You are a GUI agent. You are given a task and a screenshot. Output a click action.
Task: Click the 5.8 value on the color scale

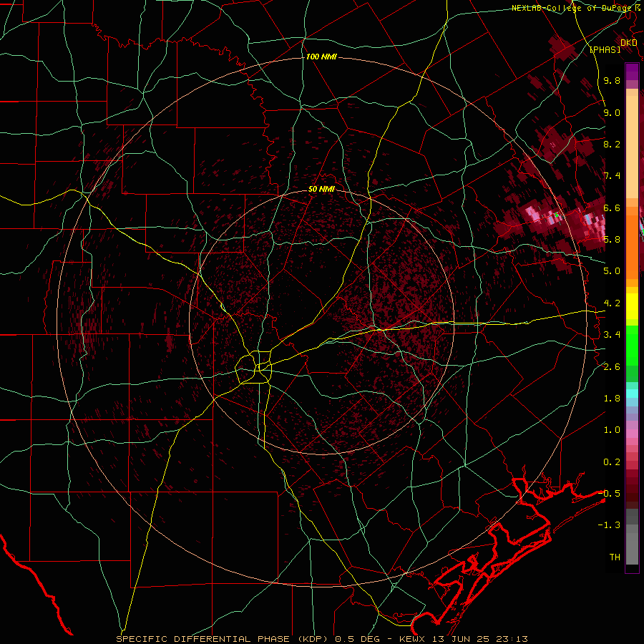tap(612, 240)
